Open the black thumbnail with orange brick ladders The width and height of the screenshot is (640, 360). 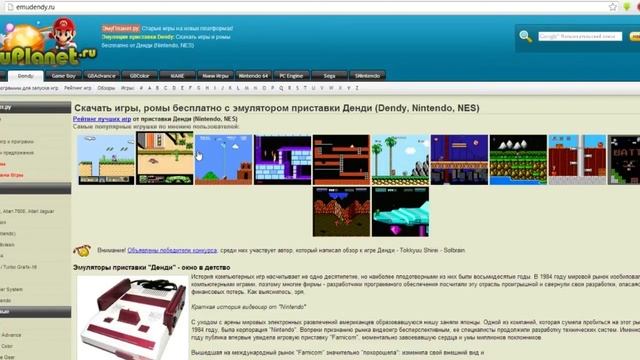[341, 160]
